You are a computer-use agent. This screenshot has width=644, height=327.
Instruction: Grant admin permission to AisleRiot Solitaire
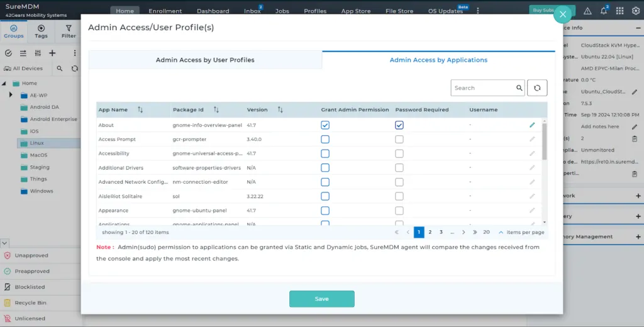tap(325, 196)
